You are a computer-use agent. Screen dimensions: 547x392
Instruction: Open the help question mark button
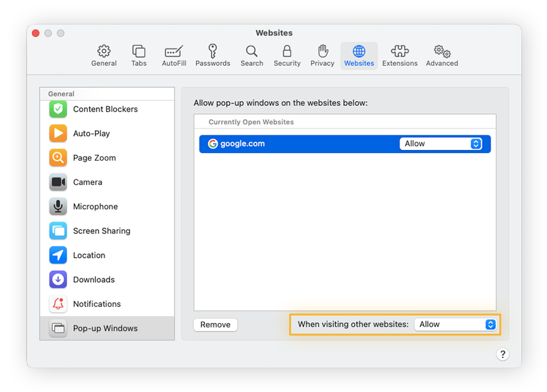[502, 354]
